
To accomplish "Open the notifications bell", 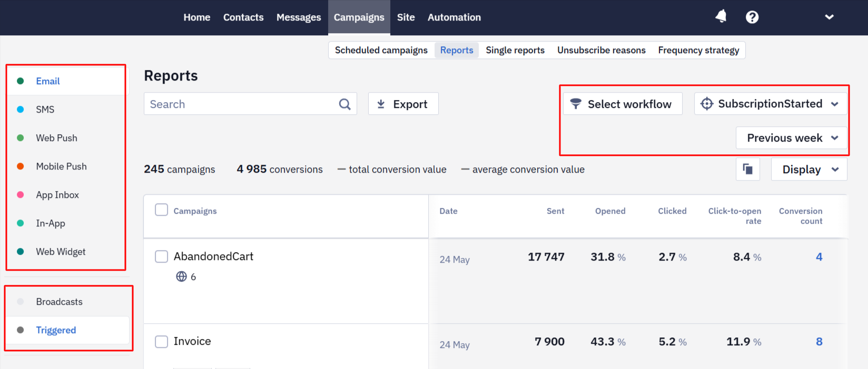I will (721, 17).
